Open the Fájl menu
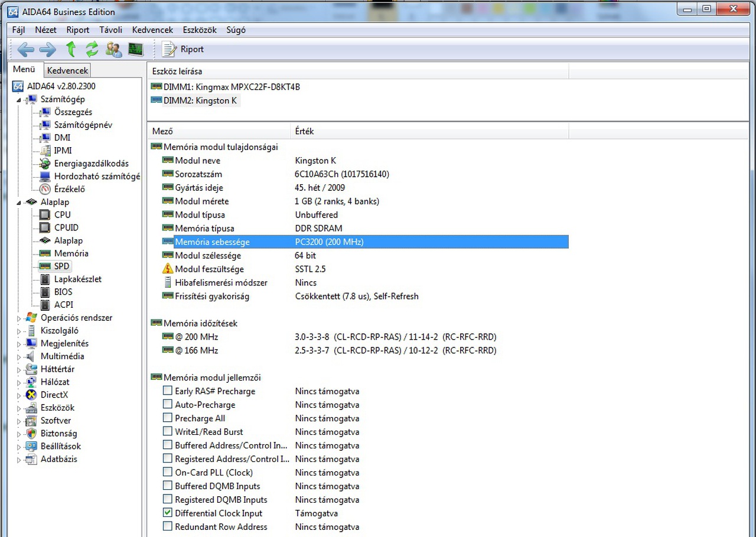756x537 pixels. pyautogui.click(x=18, y=30)
